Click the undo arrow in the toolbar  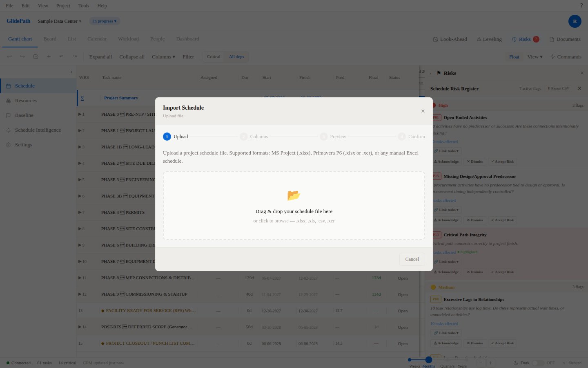coord(9,56)
